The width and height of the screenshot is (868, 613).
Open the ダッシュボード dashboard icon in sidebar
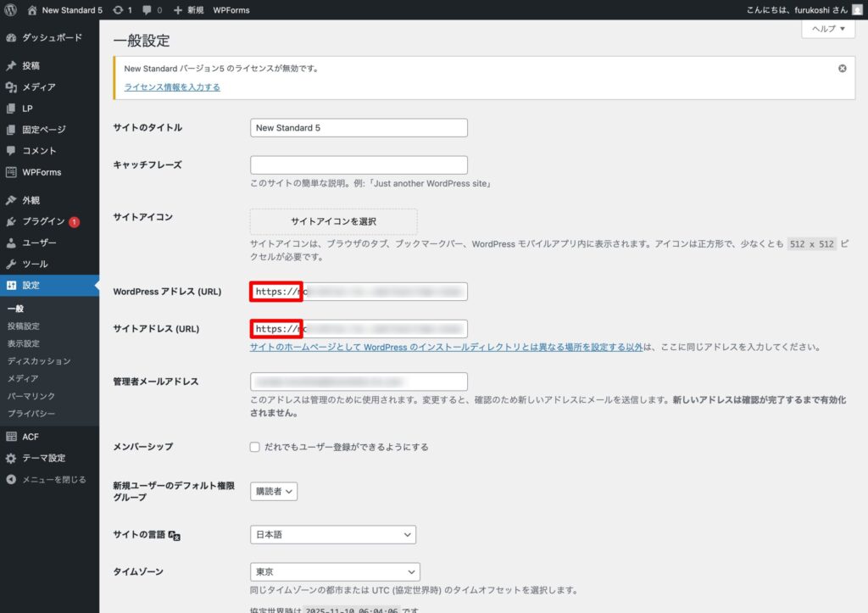coord(11,38)
